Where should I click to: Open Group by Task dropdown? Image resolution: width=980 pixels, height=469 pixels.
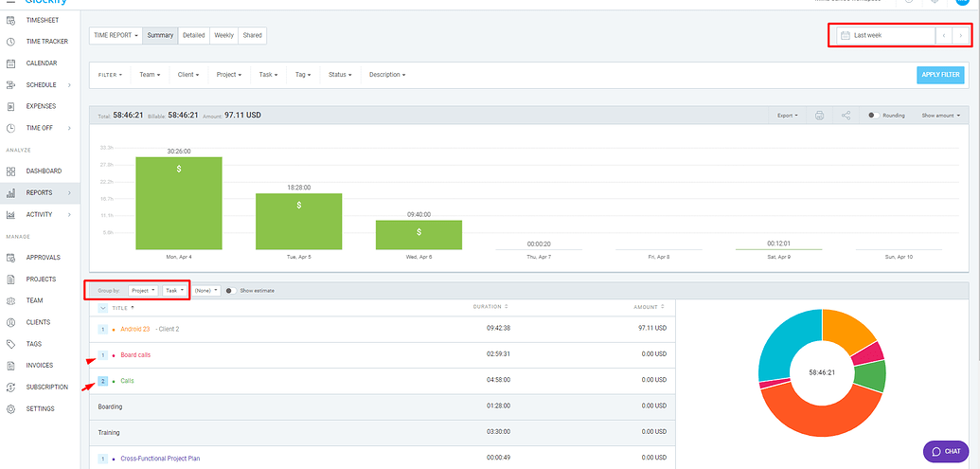click(x=174, y=291)
